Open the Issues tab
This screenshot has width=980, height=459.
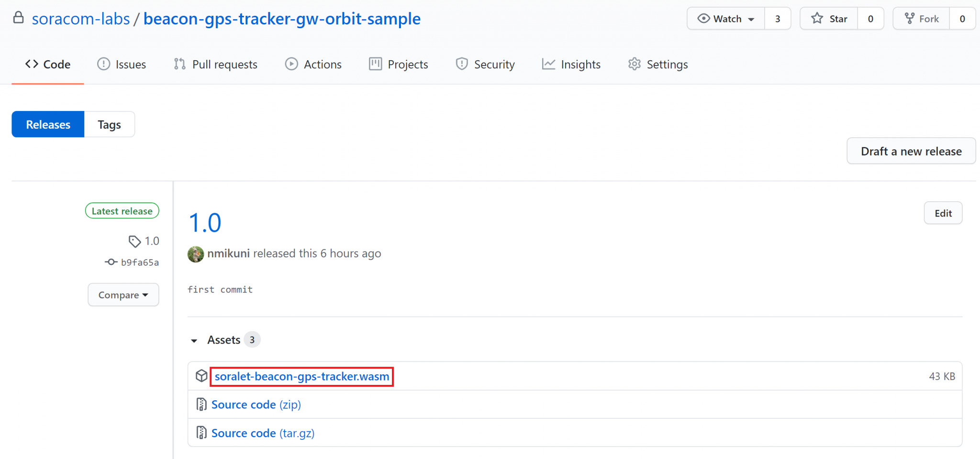click(x=122, y=65)
